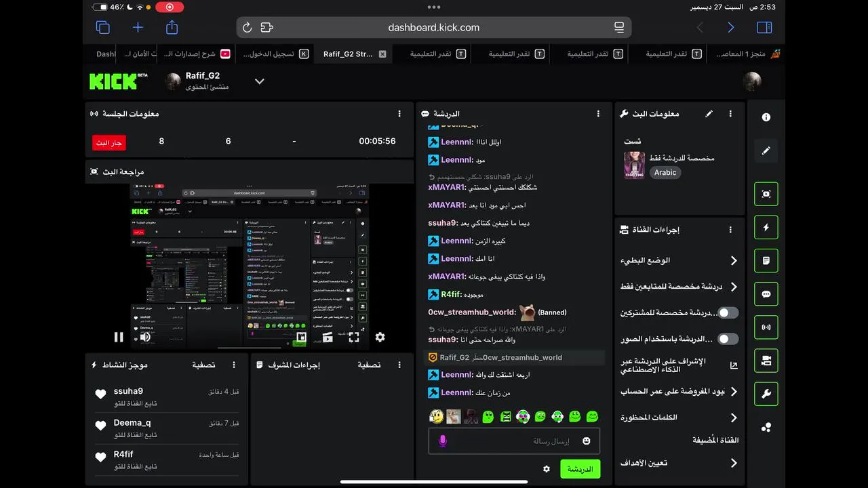Open Safari share button
The image size is (868, 488).
[x=172, y=27]
